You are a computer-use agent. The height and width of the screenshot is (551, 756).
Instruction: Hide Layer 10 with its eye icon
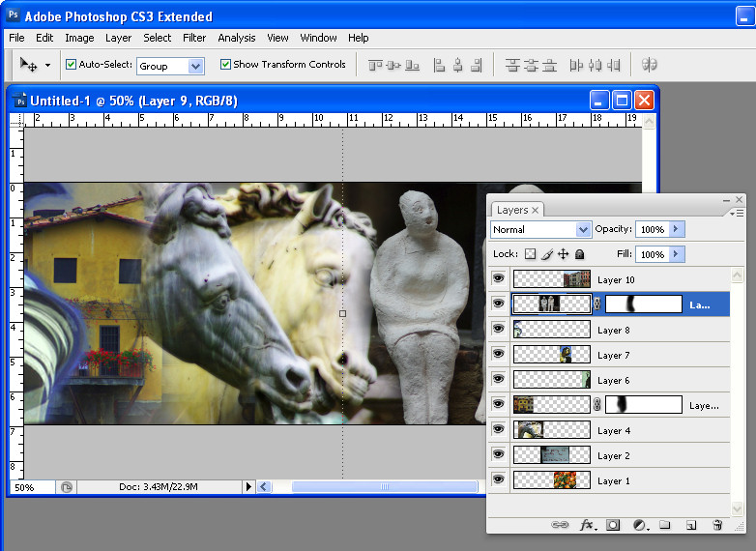499,278
